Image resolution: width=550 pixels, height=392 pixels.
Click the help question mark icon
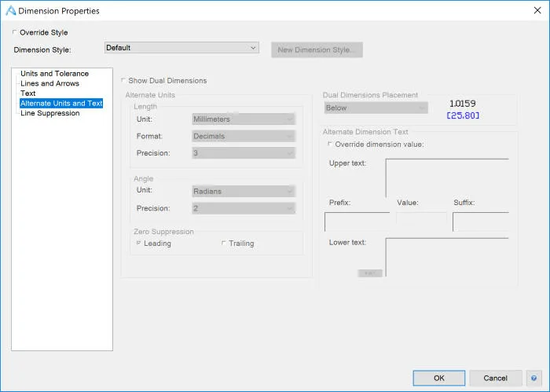pyautogui.click(x=533, y=378)
